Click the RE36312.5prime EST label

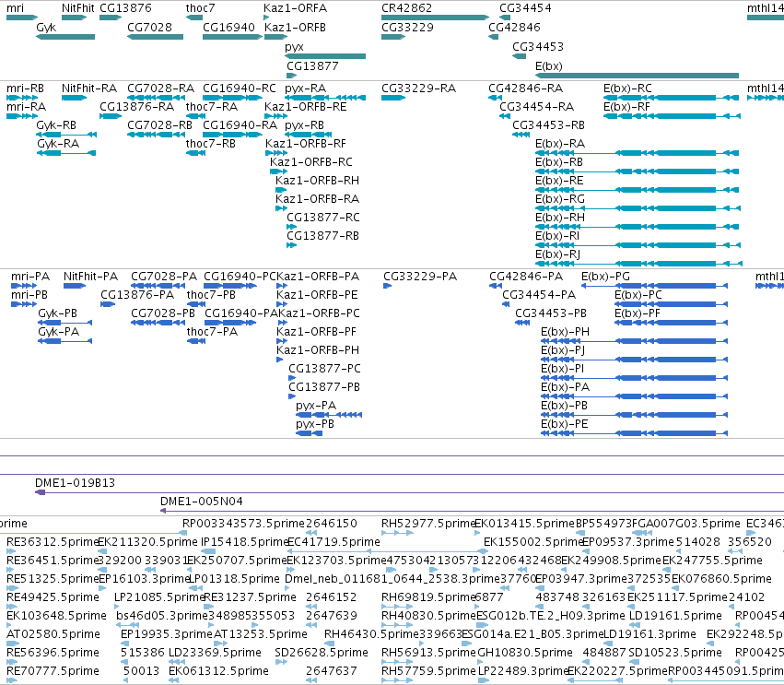pyautogui.click(x=53, y=542)
